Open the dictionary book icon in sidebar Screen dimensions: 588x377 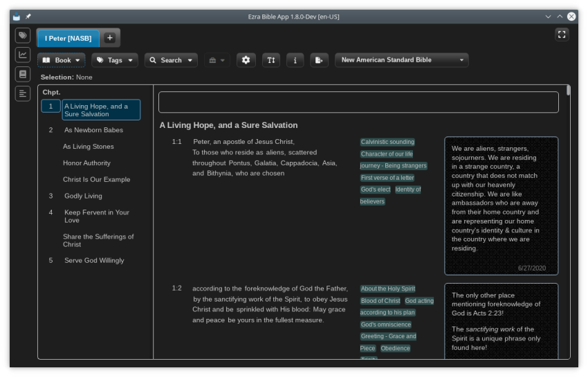click(x=23, y=74)
